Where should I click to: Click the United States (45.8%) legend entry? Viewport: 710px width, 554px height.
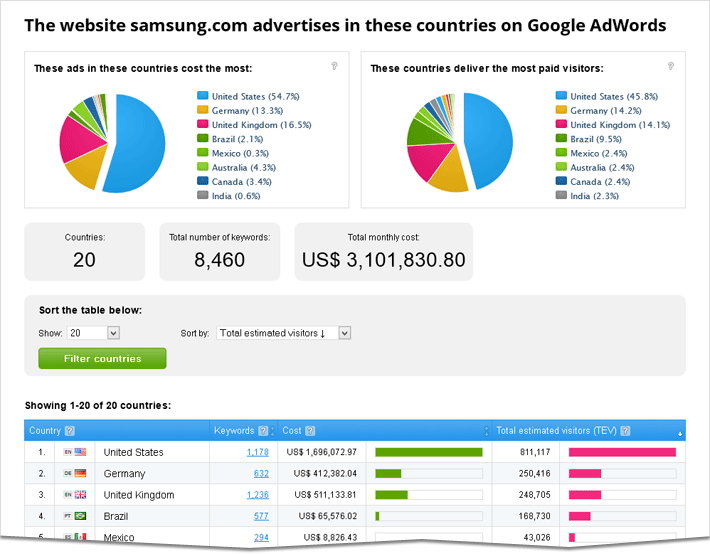point(614,96)
